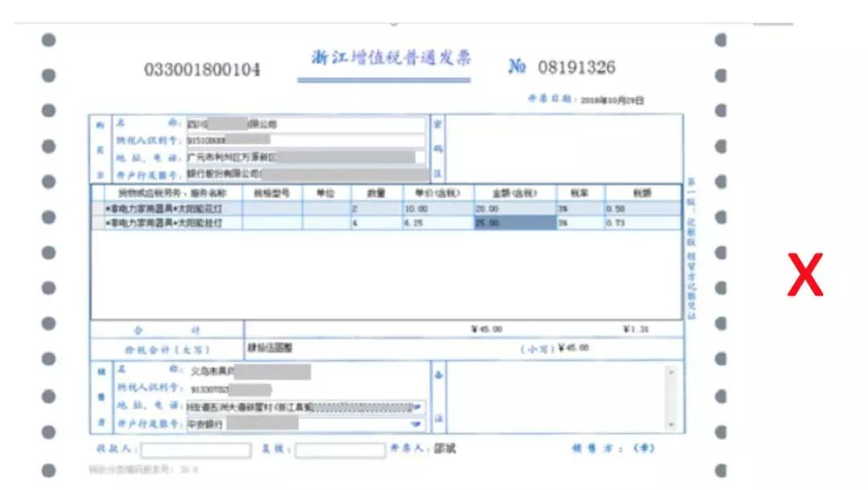Click the 数量 column header

[x=376, y=193]
